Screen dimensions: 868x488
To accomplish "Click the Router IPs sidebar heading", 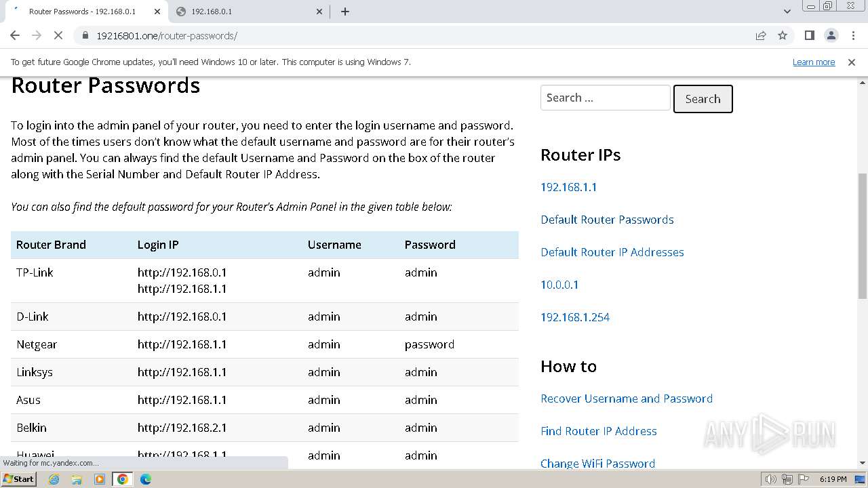I will [580, 155].
